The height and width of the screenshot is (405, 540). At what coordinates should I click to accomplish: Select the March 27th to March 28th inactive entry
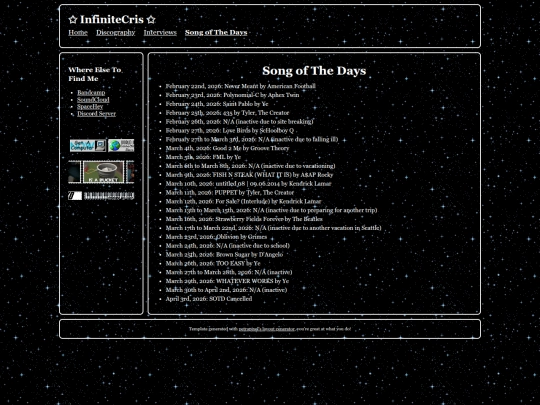229,272
